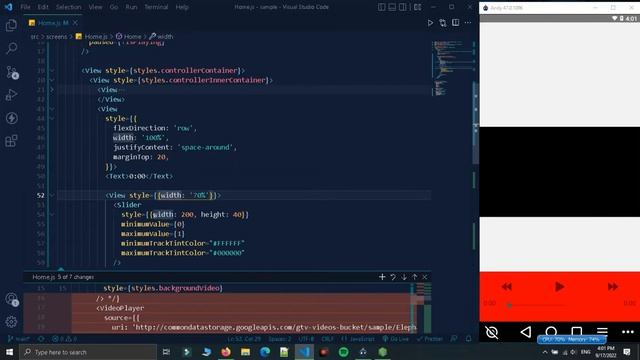This screenshot has width=640, height=360.
Task: Open the Customize Layout icon
Action: (x=417, y=7)
